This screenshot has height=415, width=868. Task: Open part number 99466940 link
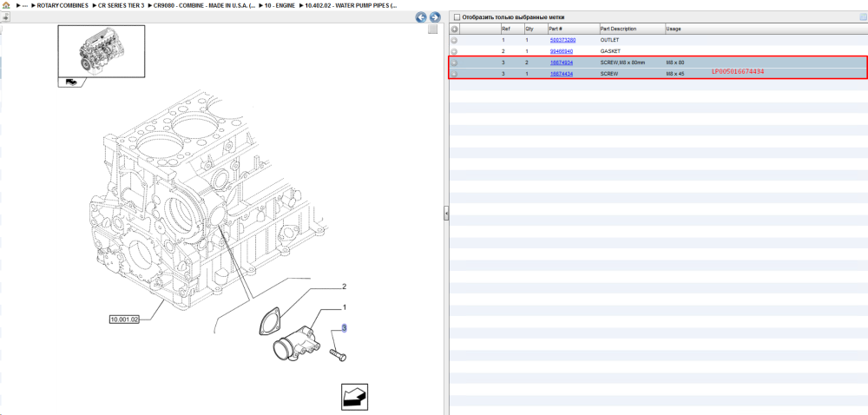pyautogui.click(x=562, y=51)
